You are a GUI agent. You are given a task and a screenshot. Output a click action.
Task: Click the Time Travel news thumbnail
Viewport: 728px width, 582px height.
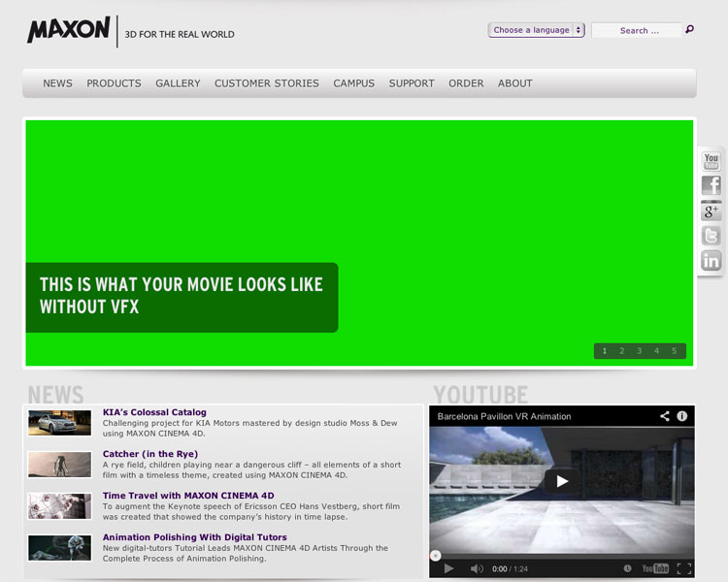[59, 506]
